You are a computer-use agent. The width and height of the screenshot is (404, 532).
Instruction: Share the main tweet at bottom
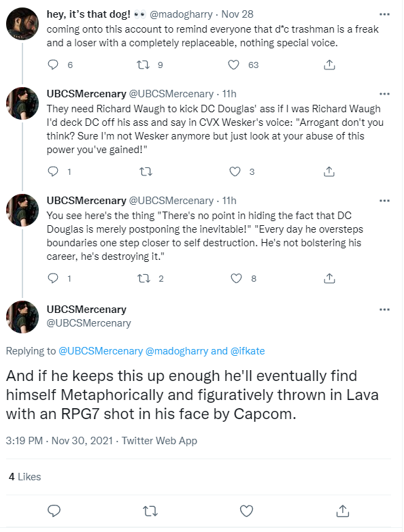(x=342, y=510)
